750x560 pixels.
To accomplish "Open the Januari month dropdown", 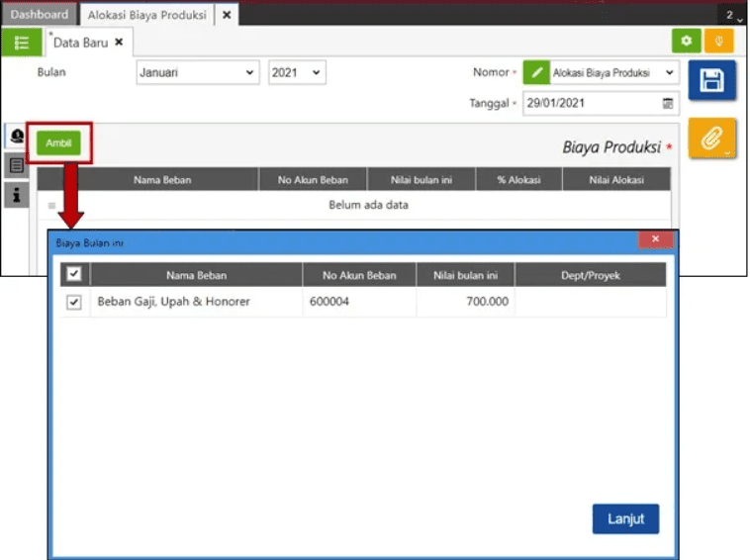I will [x=197, y=72].
